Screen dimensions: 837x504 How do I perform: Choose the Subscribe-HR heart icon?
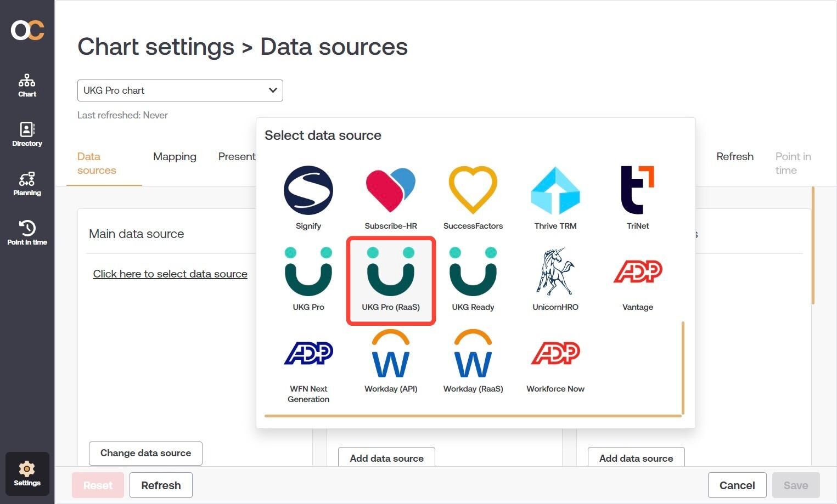point(391,190)
